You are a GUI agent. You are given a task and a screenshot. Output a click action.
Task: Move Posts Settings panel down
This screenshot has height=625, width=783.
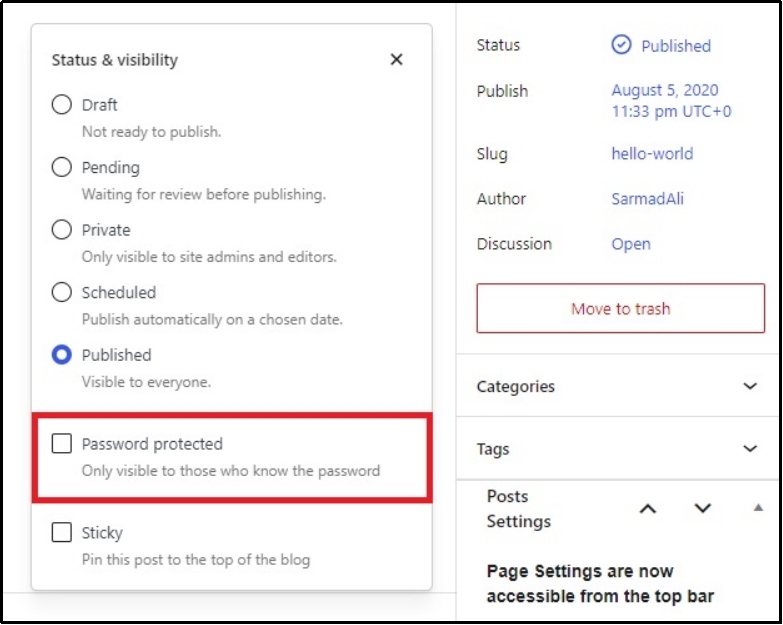tap(702, 509)
